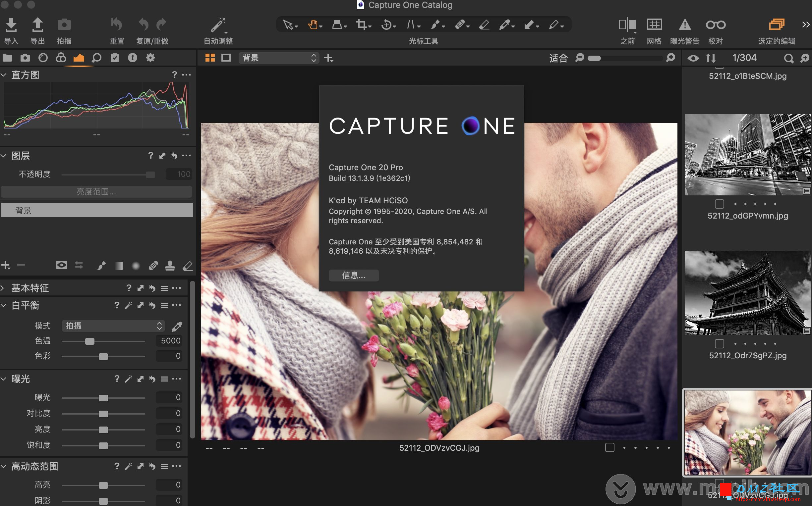Click the browser sort arrows icon
The image size is (812, 506).
tap(711, 58)
